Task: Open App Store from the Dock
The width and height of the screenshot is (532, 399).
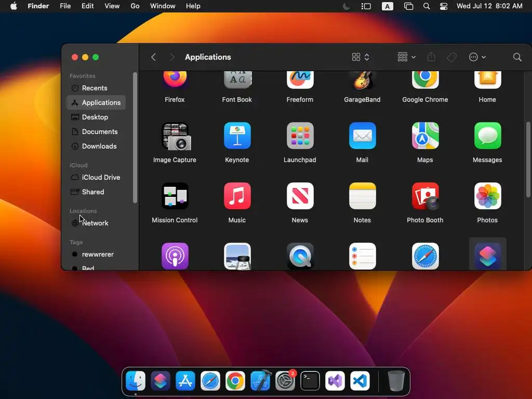Action: 185,381
